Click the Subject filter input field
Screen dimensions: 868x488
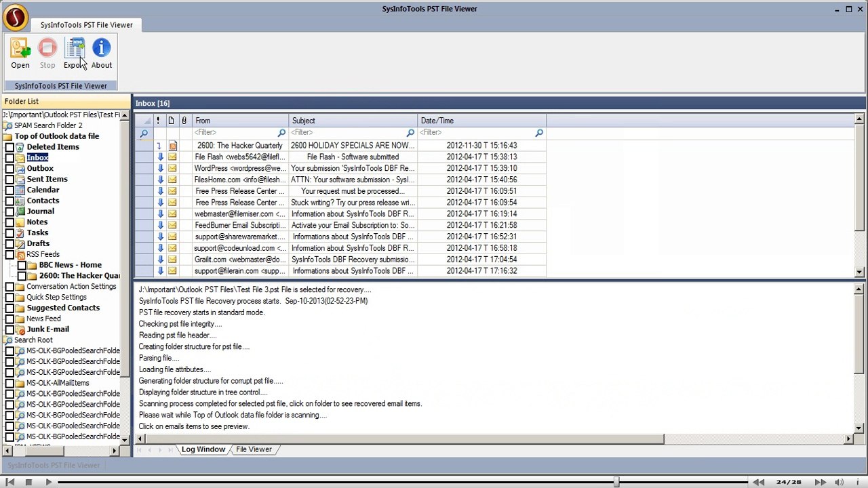tap(348, 133)
